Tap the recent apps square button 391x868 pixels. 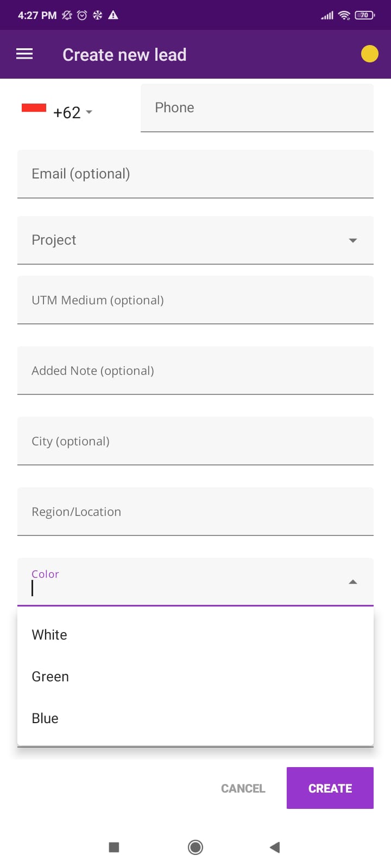[114, 847]
